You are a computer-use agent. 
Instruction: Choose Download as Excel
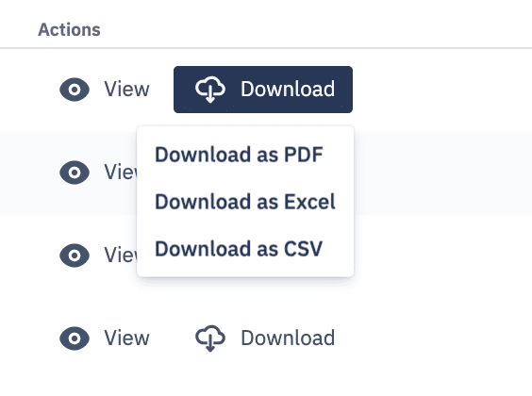tap(245, 202)
